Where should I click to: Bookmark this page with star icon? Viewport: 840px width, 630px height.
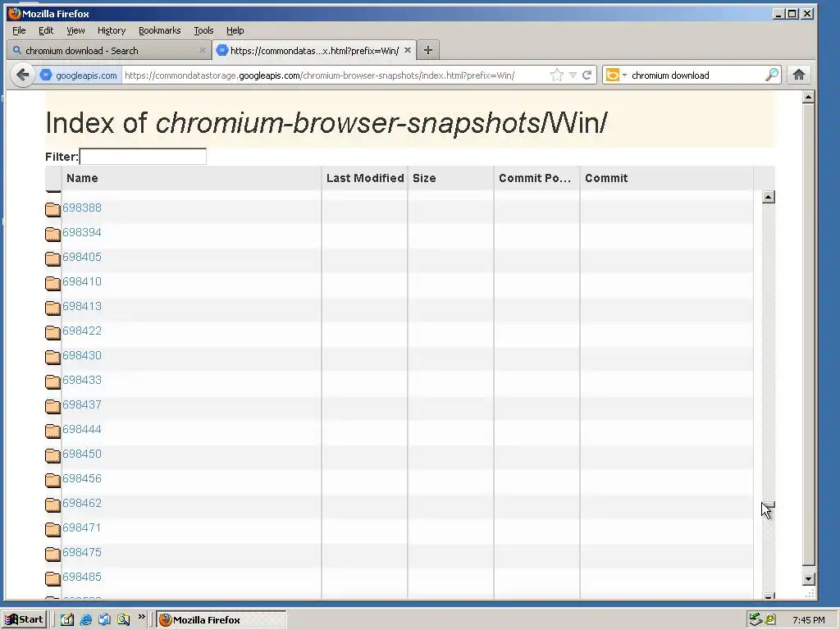(x=557, y=75)
